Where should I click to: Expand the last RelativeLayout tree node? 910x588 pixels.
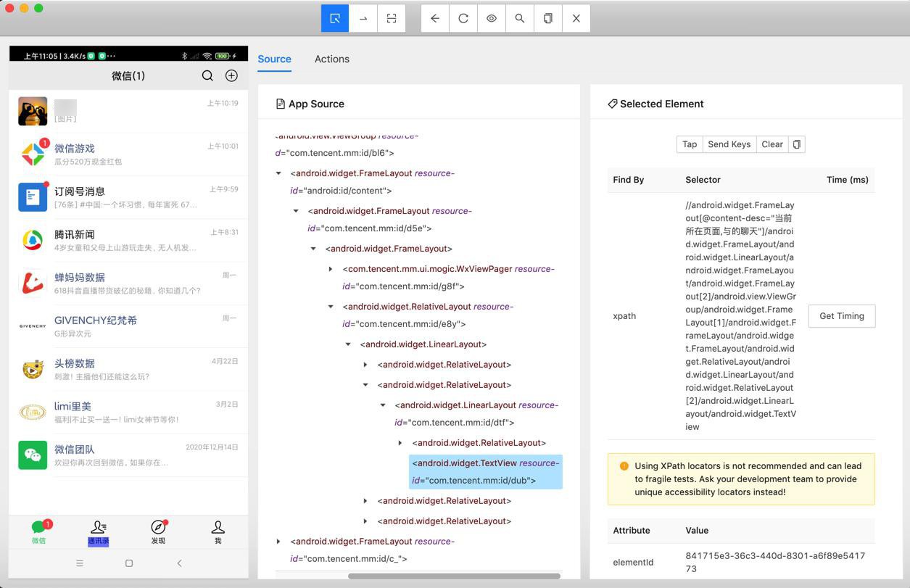click(365, 521)
